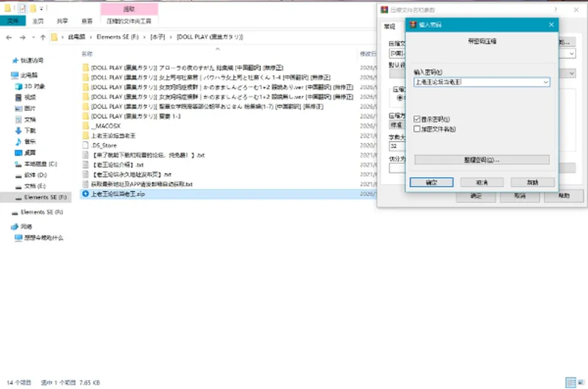Click the forward arrow in Explorer navigation
This screenshot has height=389, width=588.
(23, 37)
